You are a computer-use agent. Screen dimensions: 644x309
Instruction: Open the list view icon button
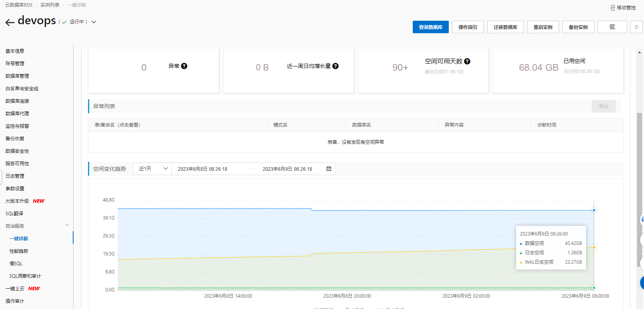coord(612,27)
